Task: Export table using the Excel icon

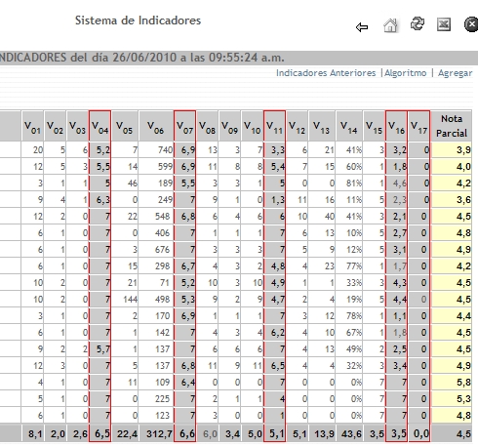Action: 444,24
